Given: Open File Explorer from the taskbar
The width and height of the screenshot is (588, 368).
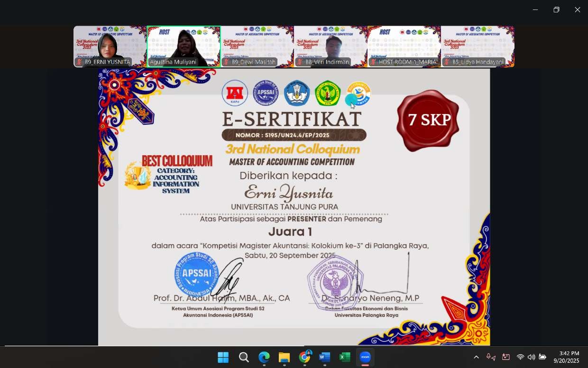Looking at the screenshot, I should pyautogui.click(x=284, y=357).
